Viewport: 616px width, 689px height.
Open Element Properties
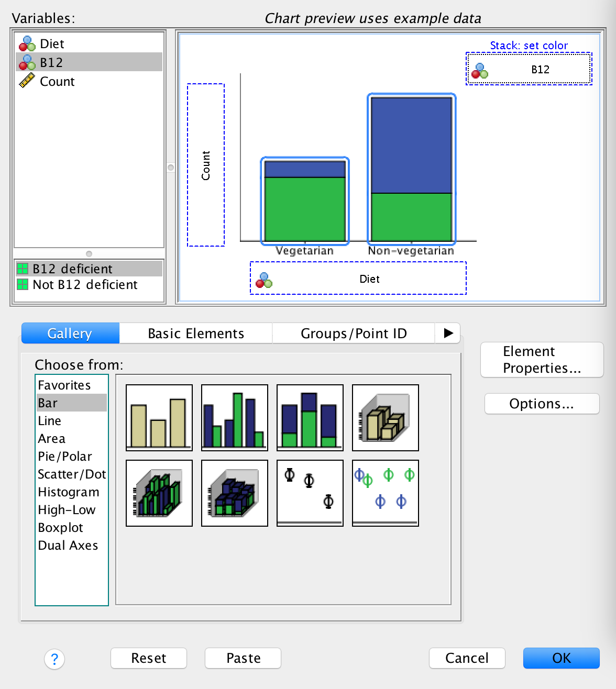tap(542, 360)
